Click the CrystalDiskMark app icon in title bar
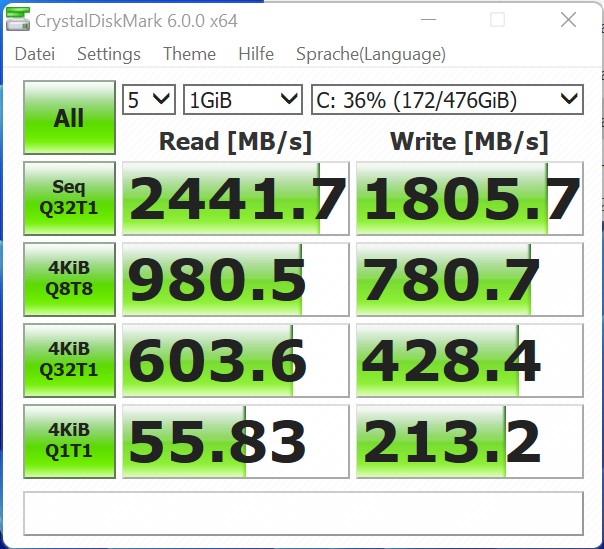604x549 pixels. click(x=18, y=20)
